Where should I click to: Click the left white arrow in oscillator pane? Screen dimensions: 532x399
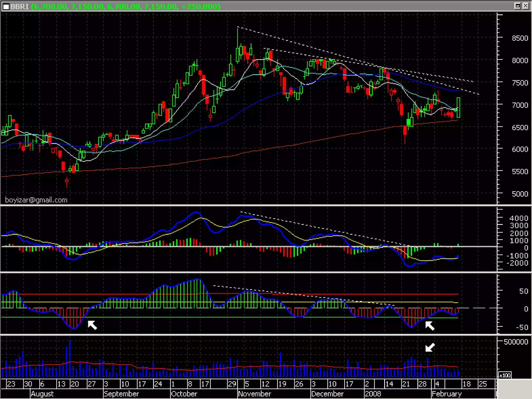point(92,325)
